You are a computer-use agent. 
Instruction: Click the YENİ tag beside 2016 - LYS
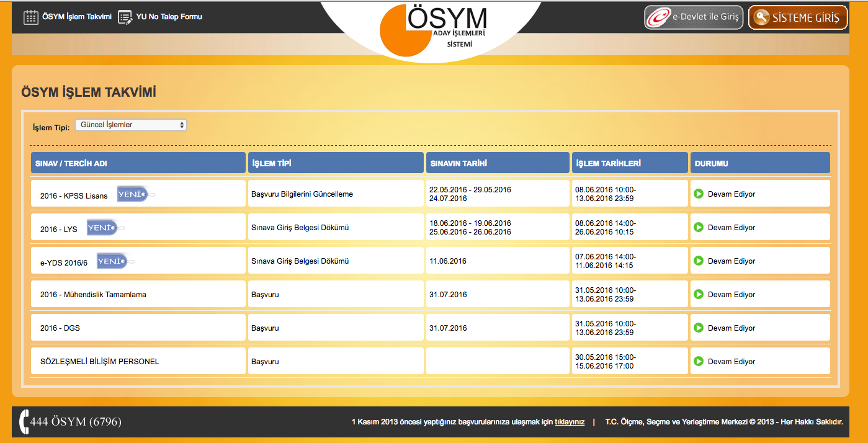point(102,228)
